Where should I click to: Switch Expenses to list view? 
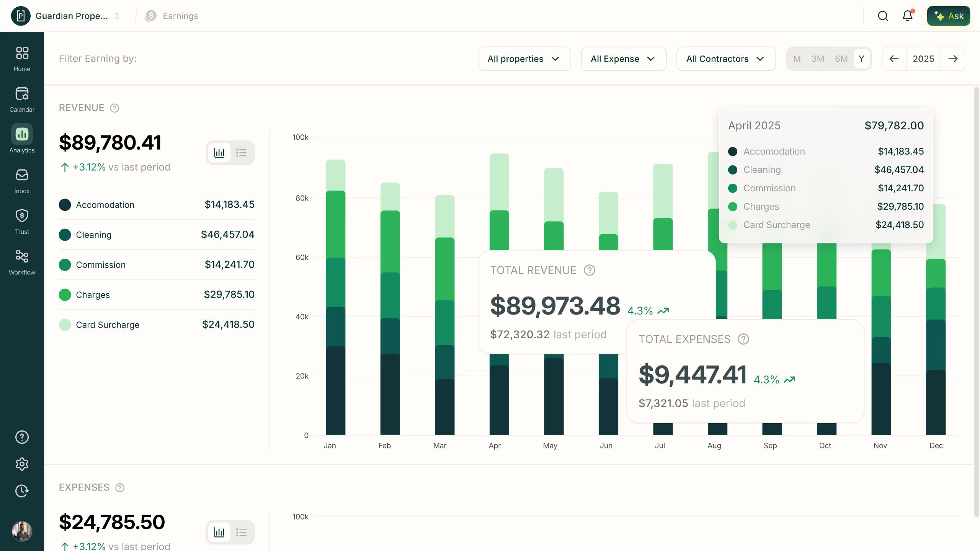click(x=241, y=532)
